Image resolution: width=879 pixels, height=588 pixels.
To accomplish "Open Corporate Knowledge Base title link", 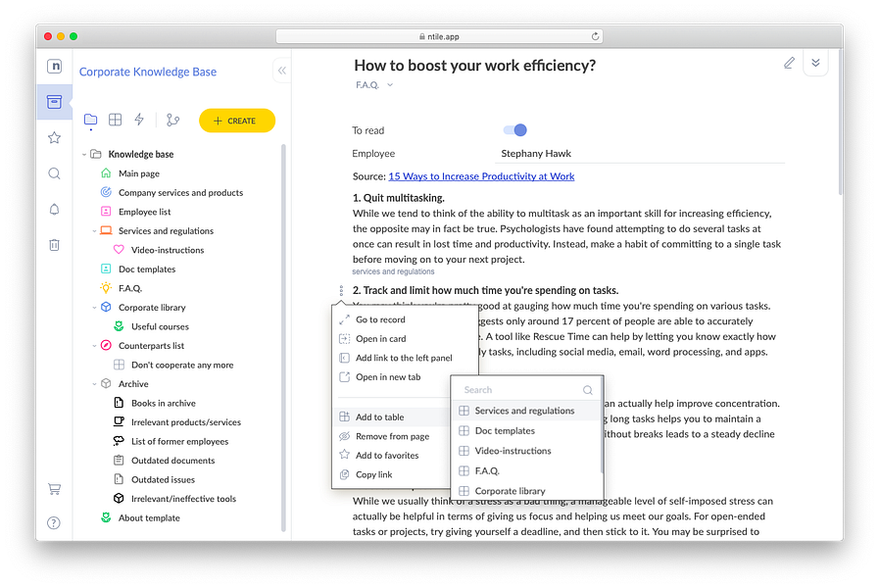I will (x=147, y=72).
